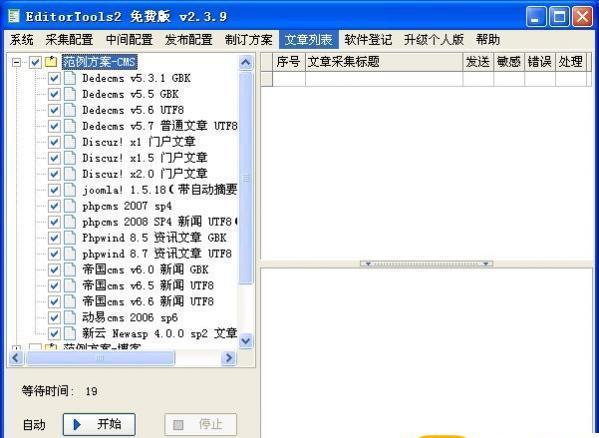The width and height of the screenshot is (599, 438).
Task: Uncheck 帝国cms v6.5 新闻 UTF8 checkbox
Action: 54,286
